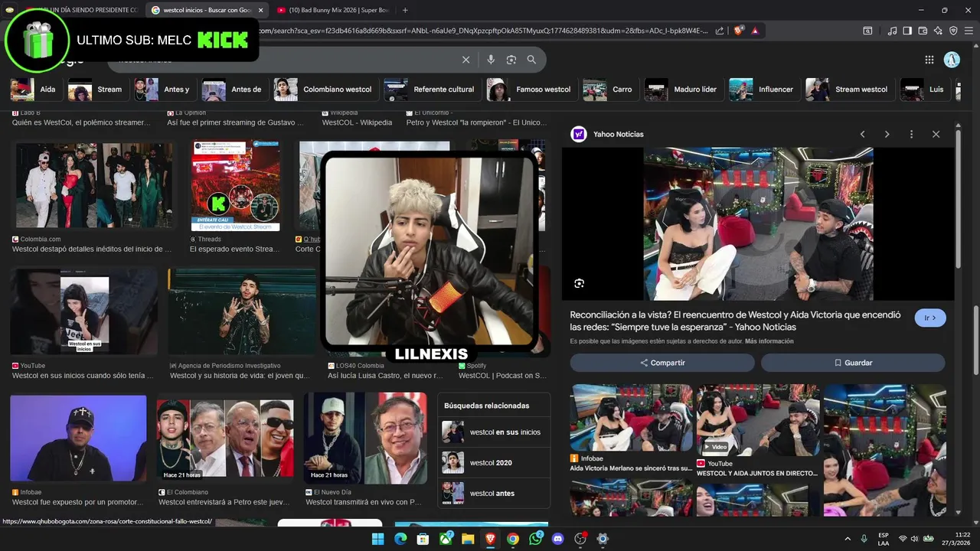Select the Famoso westcol filter chip
The width and height of the screenshot is (980, 551).
[x=531, y=90]
